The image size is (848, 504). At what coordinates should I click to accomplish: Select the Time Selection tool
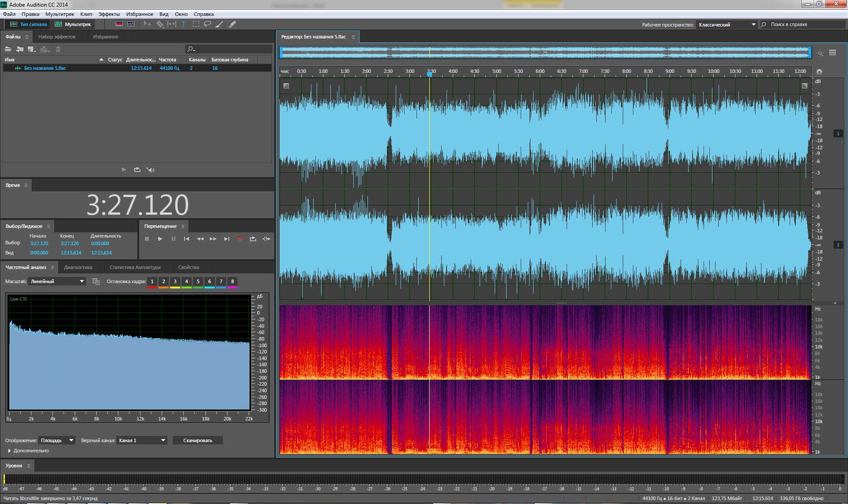[x=183, y=24]
